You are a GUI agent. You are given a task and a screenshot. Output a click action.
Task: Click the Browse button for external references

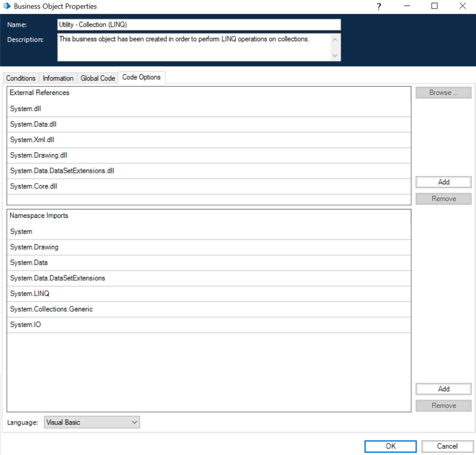443,93
